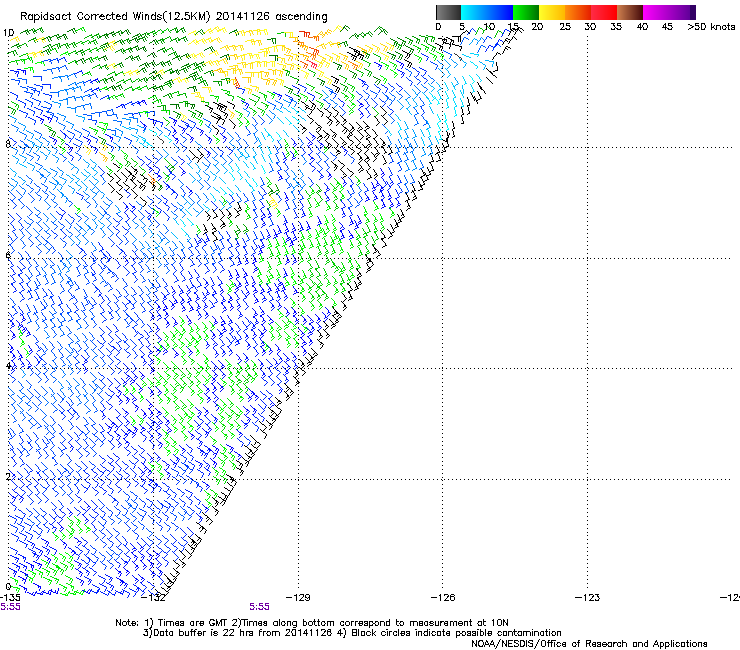Click the legend value '25'
This screenshot has height=650, width=740.
pyautogui.click(x=565, y=26)
